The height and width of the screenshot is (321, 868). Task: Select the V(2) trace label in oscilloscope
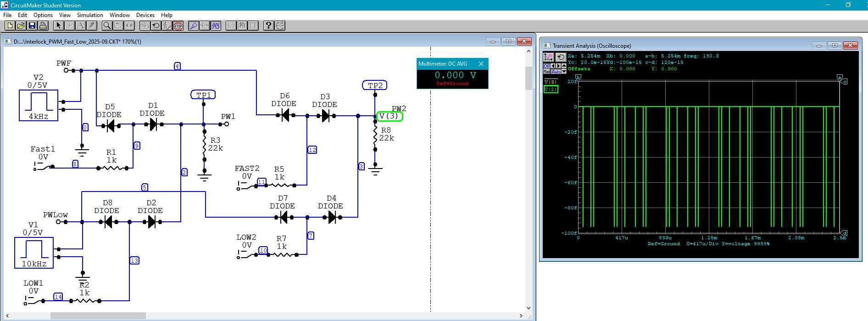tap(551, 89)
